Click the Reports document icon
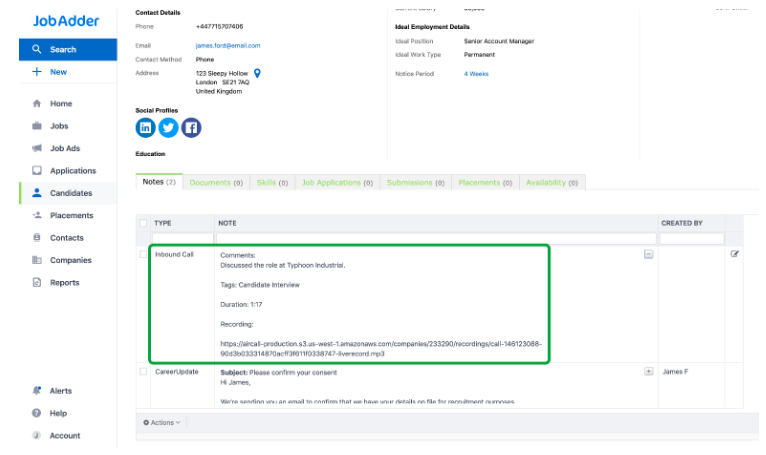766x455 pixels. [37, 282]
